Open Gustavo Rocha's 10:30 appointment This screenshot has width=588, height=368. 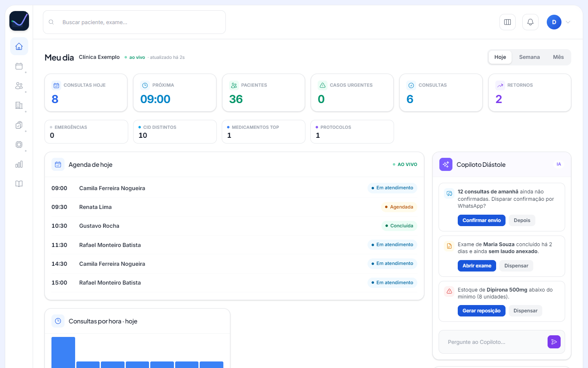click(x=234, y=226)
